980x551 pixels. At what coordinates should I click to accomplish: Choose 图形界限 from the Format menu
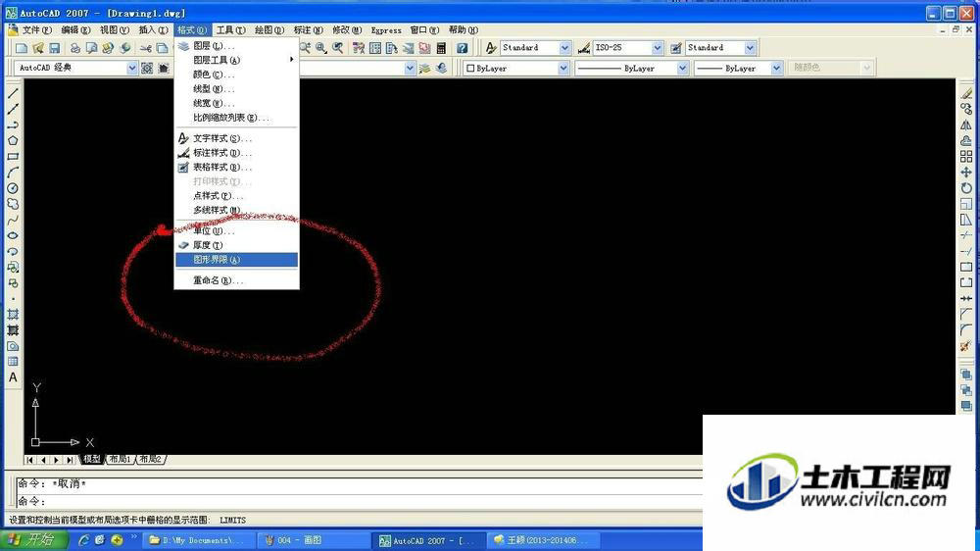tap(236, 260)
